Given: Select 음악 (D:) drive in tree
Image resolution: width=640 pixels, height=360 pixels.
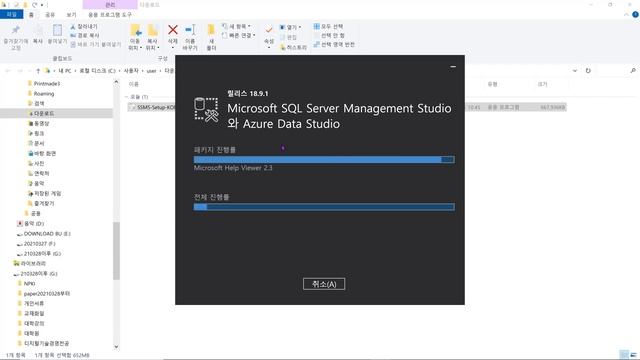Looking at the screenshot, I should point(33,224).
